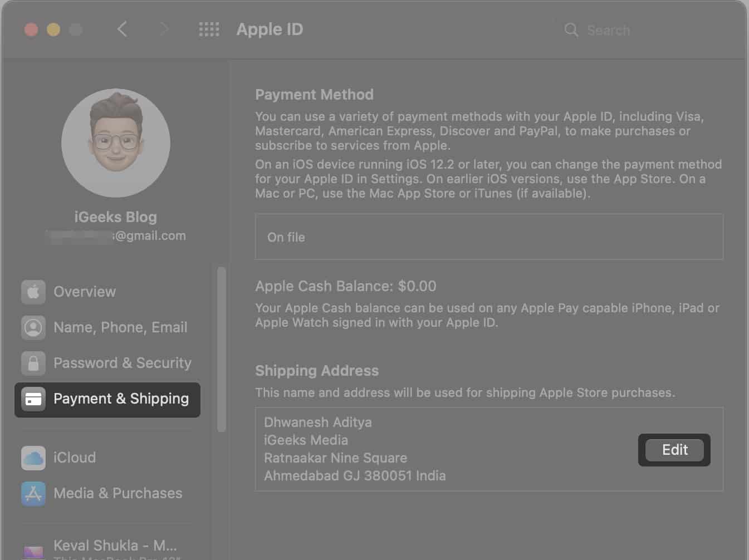Viewport: 749px width, 560px height.
Task: Click the Payment Method heading
Action: pos(314,95)
